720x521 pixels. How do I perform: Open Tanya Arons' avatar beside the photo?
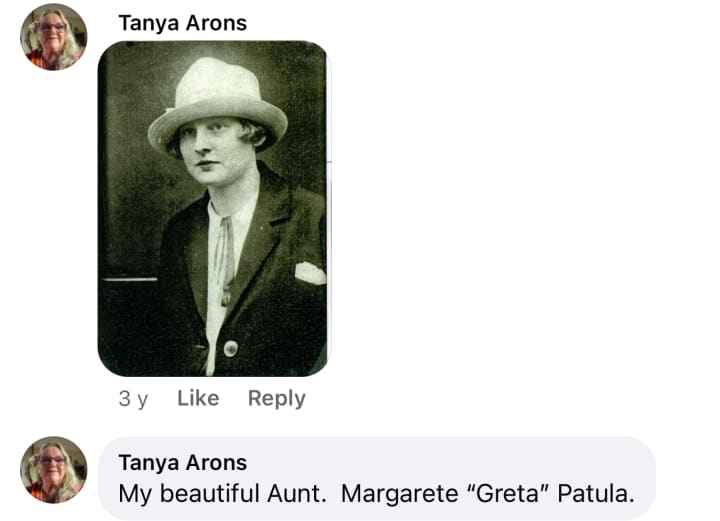[54, 37]
